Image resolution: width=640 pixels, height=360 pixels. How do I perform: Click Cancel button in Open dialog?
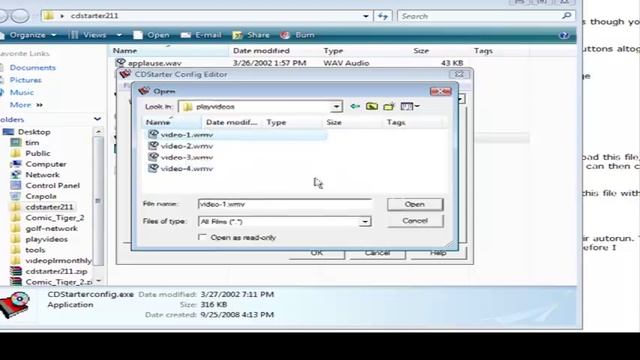415,221
